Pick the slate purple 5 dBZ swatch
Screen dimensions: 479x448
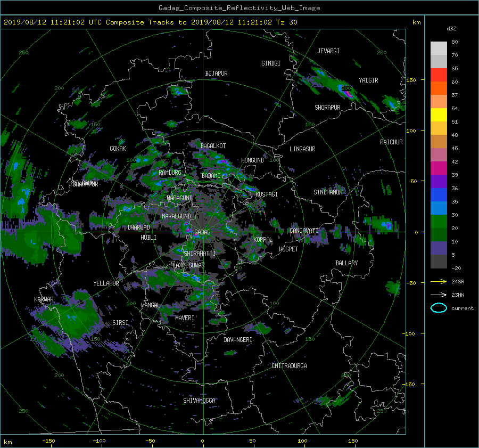click(x=439, y=248)
